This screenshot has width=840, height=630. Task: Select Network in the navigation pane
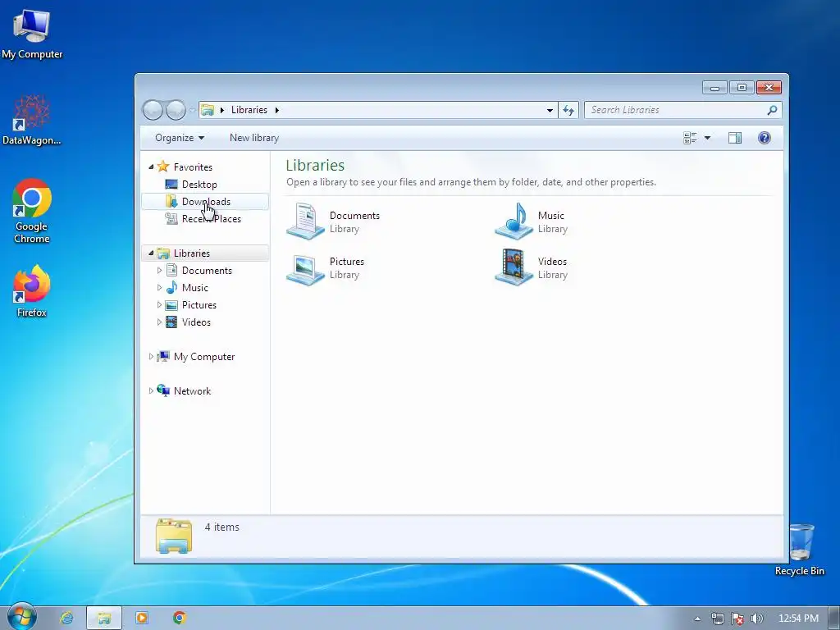pyautogui.click(x=192, y=390)
